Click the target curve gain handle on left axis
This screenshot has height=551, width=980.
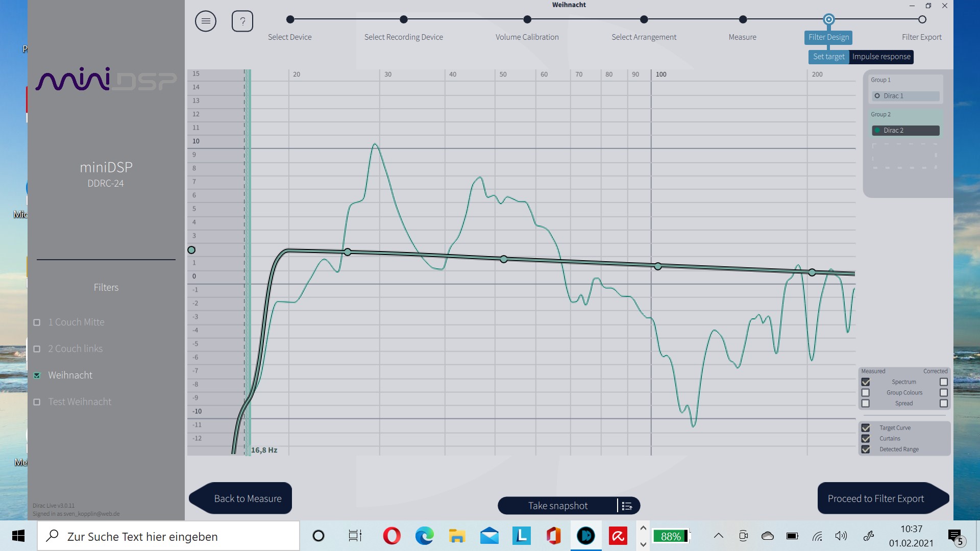(x=191, y=250)
